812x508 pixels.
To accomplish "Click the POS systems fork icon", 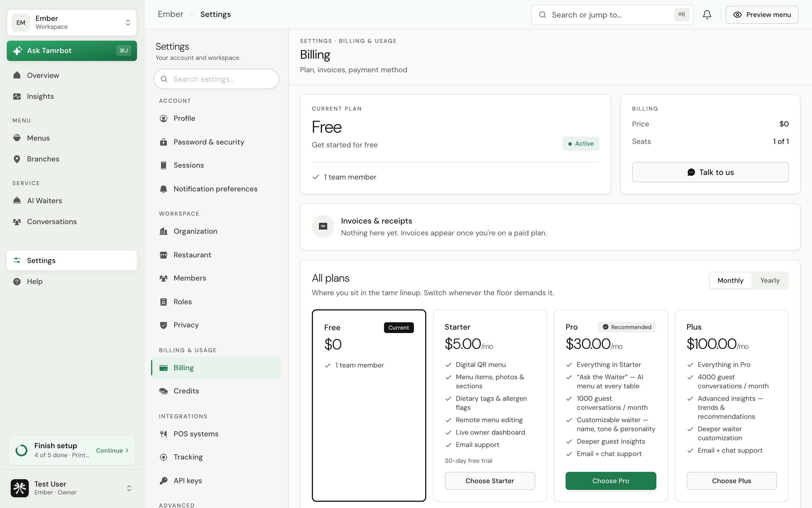I will [x=164, y=434].
